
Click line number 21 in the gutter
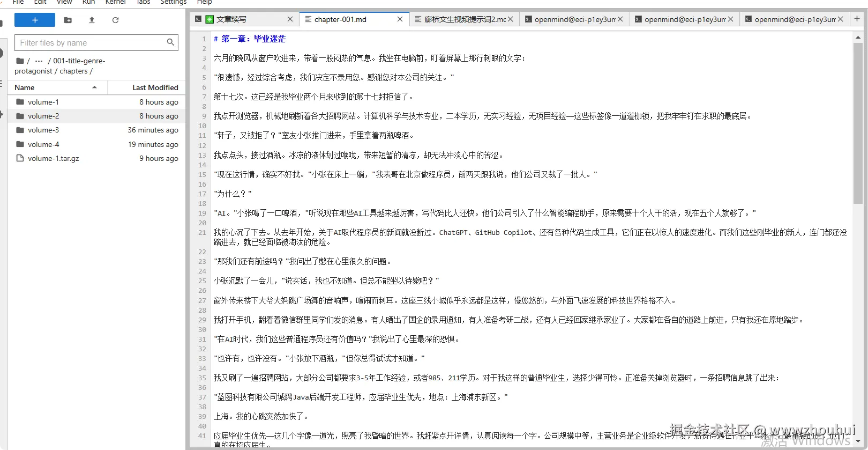202,232
